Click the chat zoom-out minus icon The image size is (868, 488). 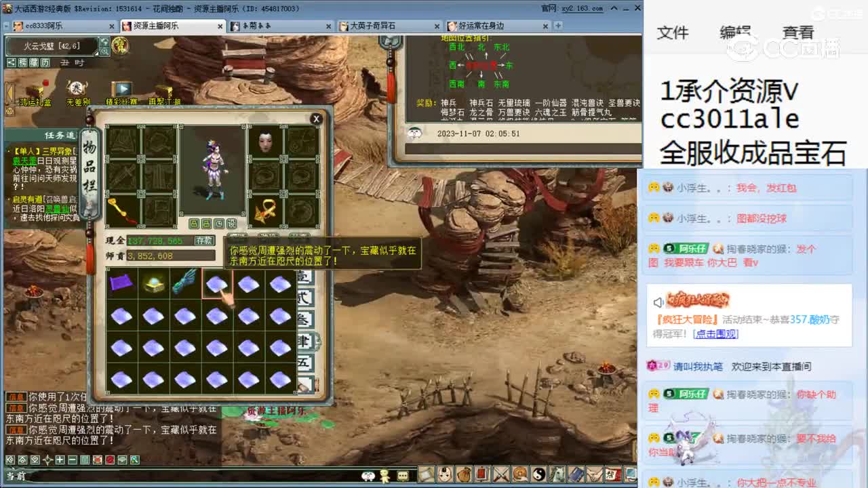coord(73,460)
